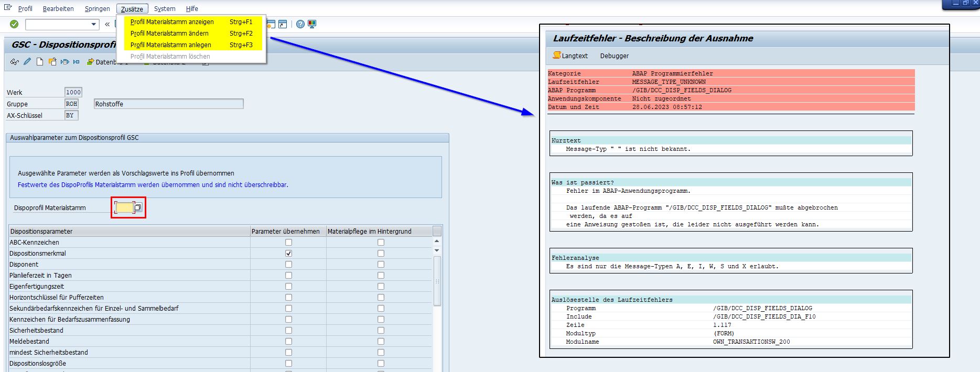Click the glasses display icon
Image resolution: width=980 pixels, height=372 pixels.
pos(14,62)
